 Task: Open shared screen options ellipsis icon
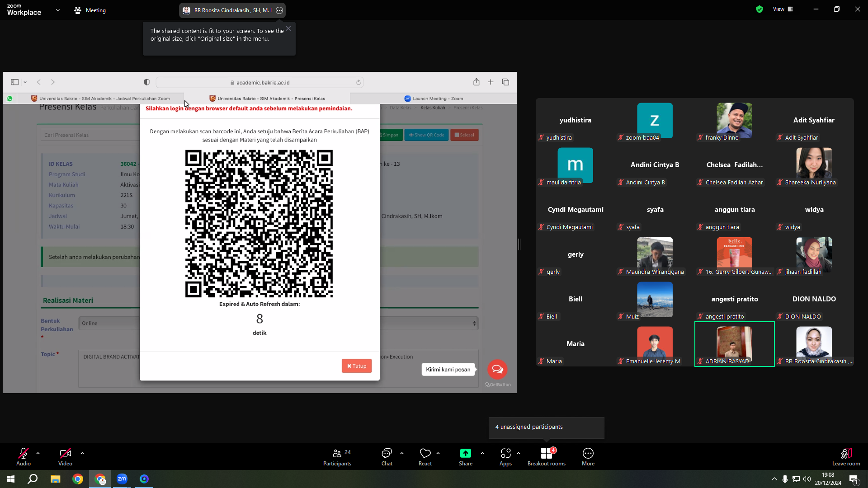pos(279,10)
